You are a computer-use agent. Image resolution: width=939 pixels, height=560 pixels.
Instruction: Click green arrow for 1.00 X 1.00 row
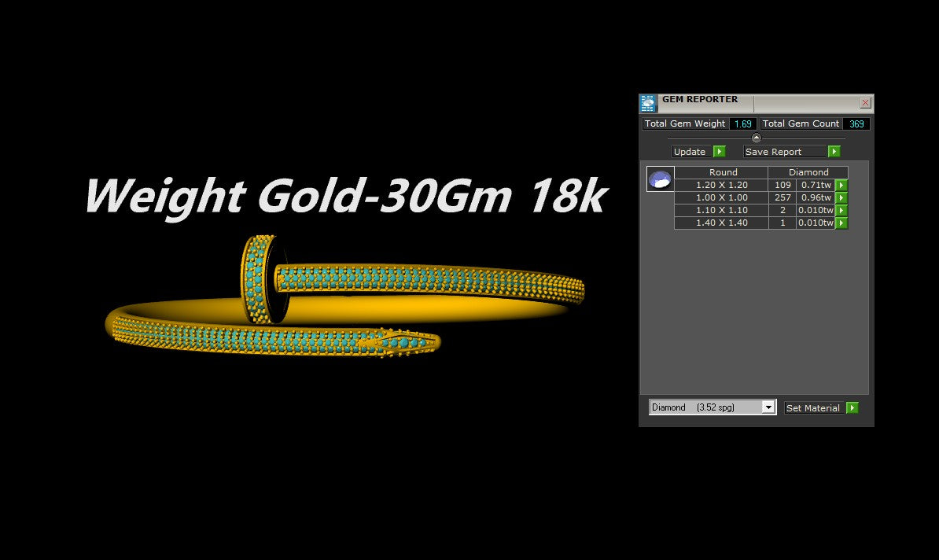click(841, 198)
